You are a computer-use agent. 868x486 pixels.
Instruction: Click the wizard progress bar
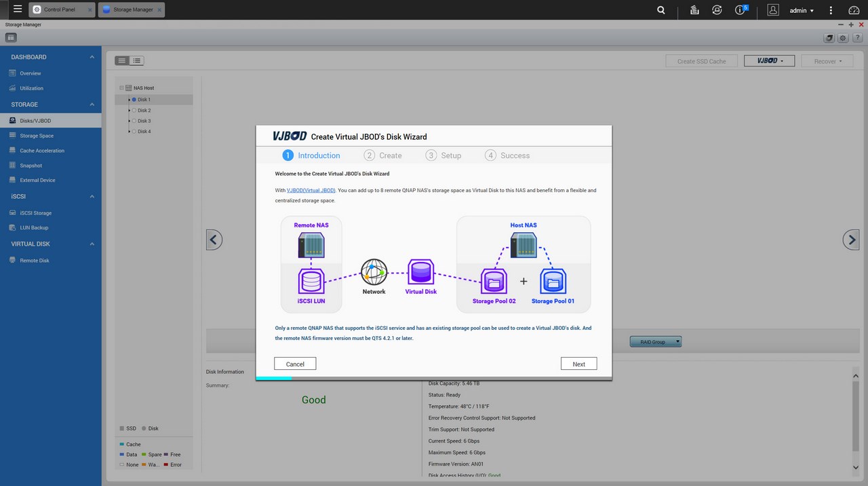pyautogui.click(x=434, y=378)
